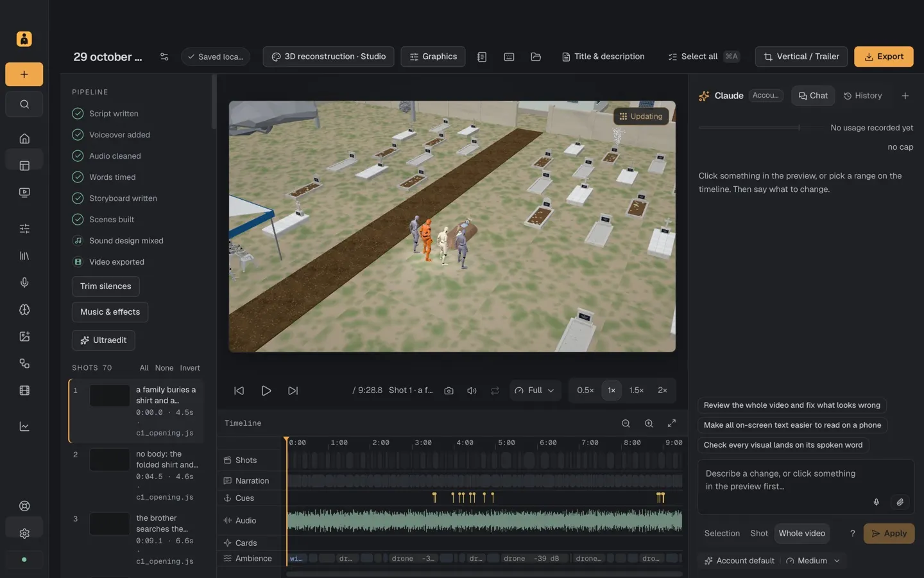Screen dimensions: 924x578
Task: Select 1.5x playback speed
Action: [x=636, y=390]
